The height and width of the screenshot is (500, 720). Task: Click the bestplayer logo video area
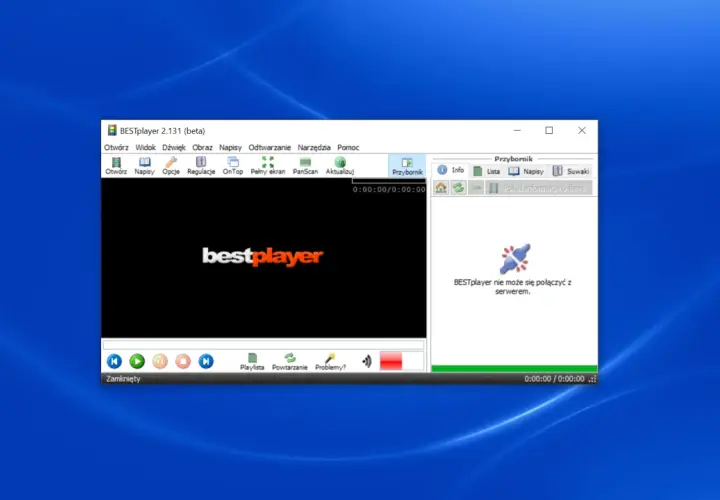tap(263, 257)
